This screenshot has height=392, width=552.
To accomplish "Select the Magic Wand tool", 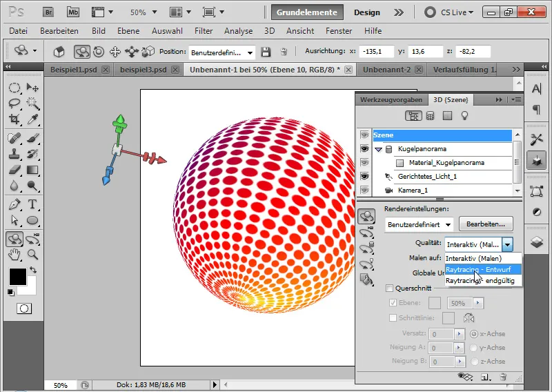I will point(32,104).
